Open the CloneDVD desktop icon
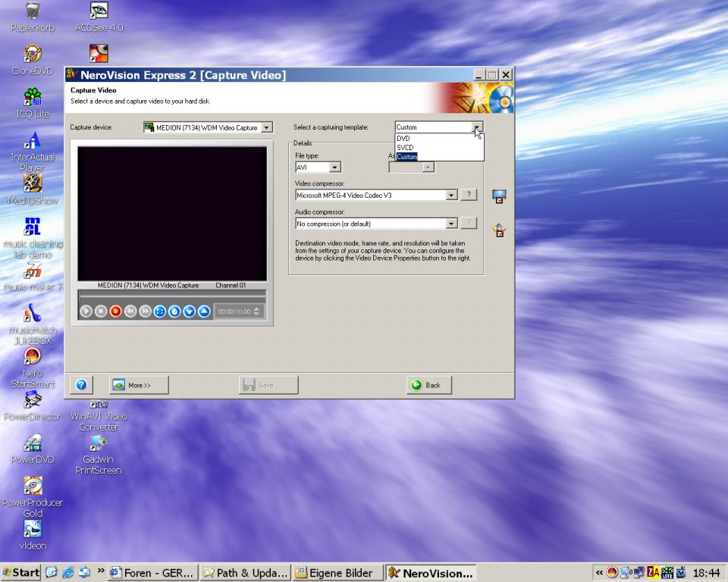Viewport: 728px width, 582px height. click(33, 61)
